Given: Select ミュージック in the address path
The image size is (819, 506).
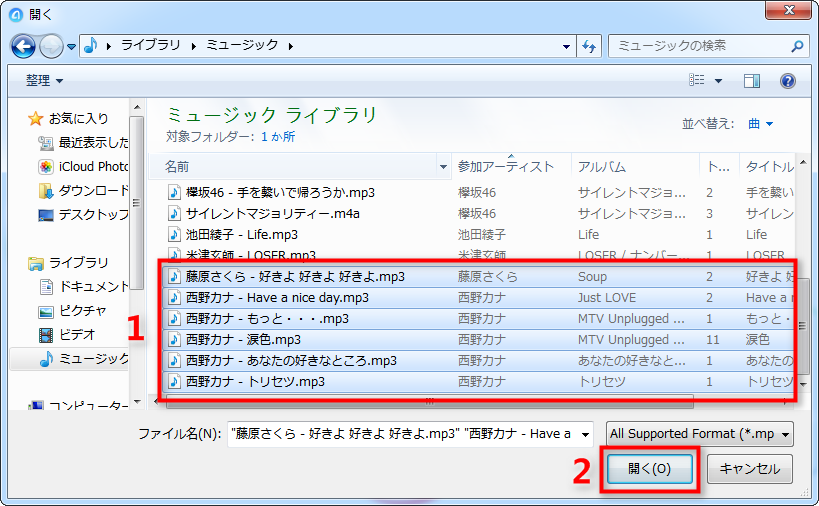Looking at the screenshot, I should click(x=242, y=45).
